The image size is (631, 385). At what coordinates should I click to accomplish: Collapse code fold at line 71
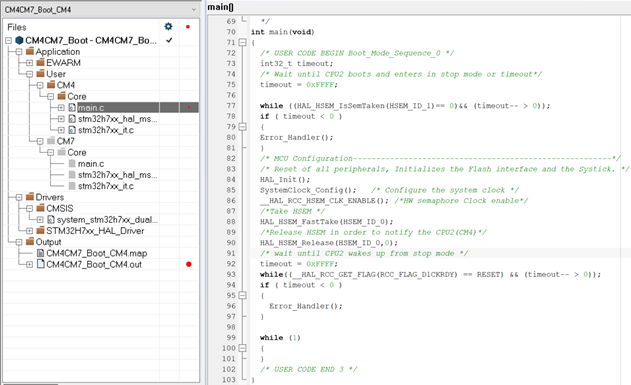(x=242, y=42)
